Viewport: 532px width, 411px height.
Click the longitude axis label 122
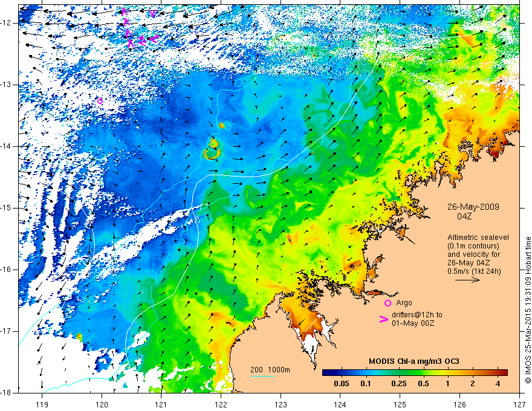coord(221,404)
